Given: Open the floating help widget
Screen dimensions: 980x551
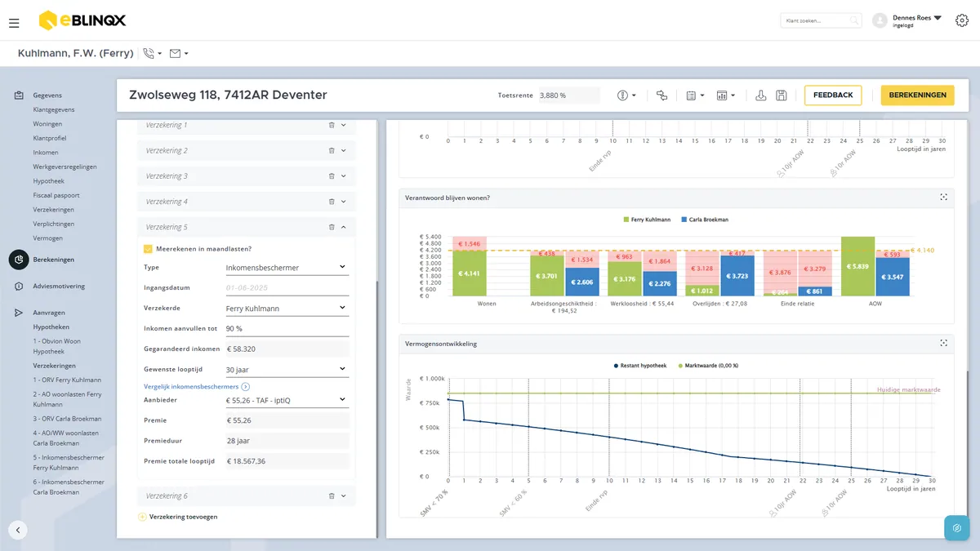Looking at the screenshot, I should coord(956,528).
